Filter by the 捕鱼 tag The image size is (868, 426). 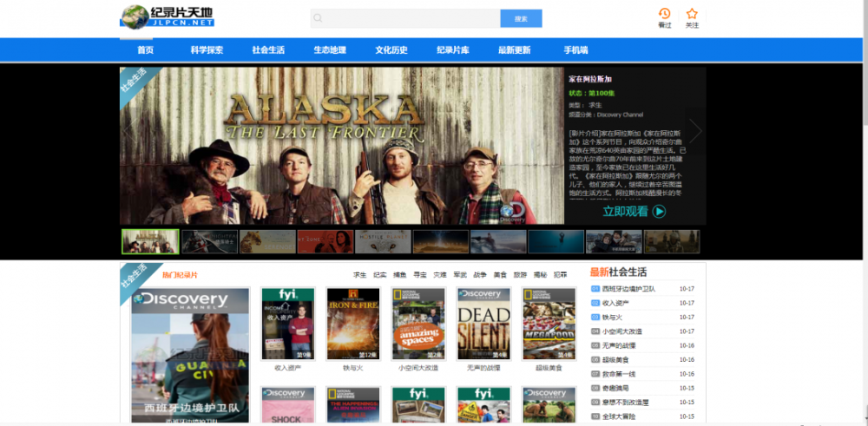(399, 275)
